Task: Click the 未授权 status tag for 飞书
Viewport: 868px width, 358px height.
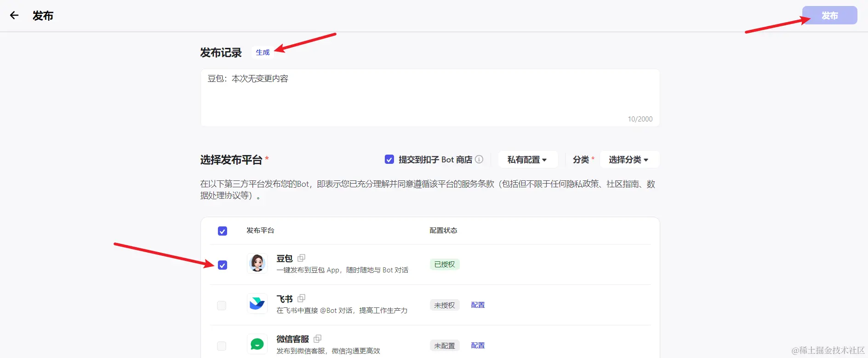Action: click(x=445, y=305)
